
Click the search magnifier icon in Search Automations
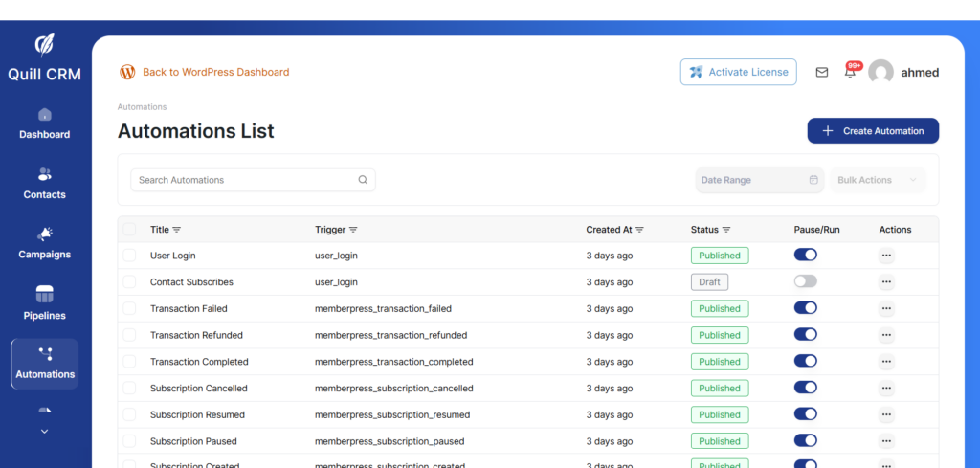pos(363,180)
